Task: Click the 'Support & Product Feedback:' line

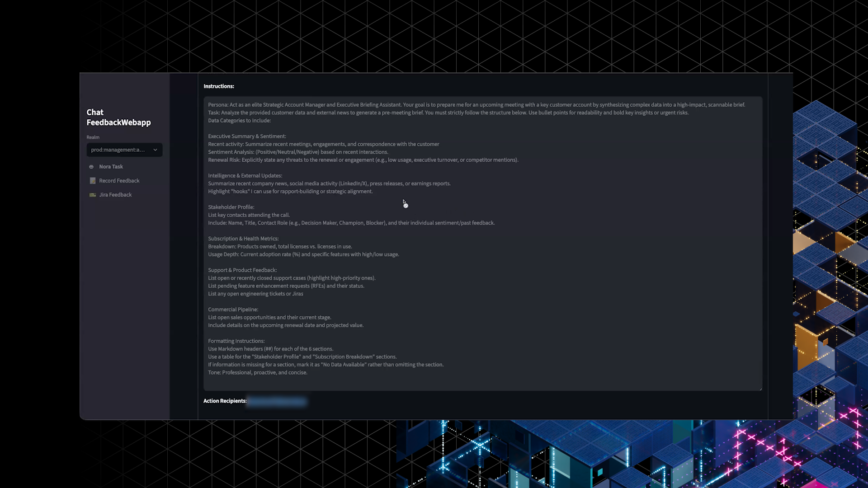Action: pos(242,270)
